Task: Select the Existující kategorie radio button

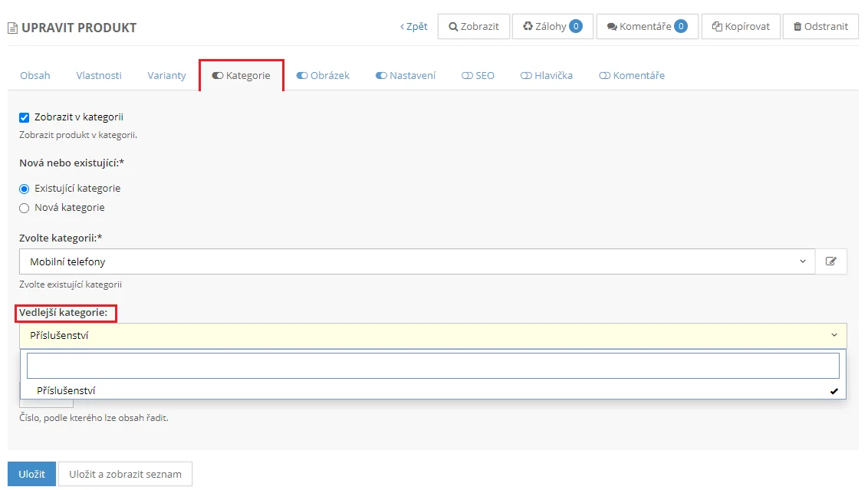Action: pyautogui.click(x=24, y=189)
